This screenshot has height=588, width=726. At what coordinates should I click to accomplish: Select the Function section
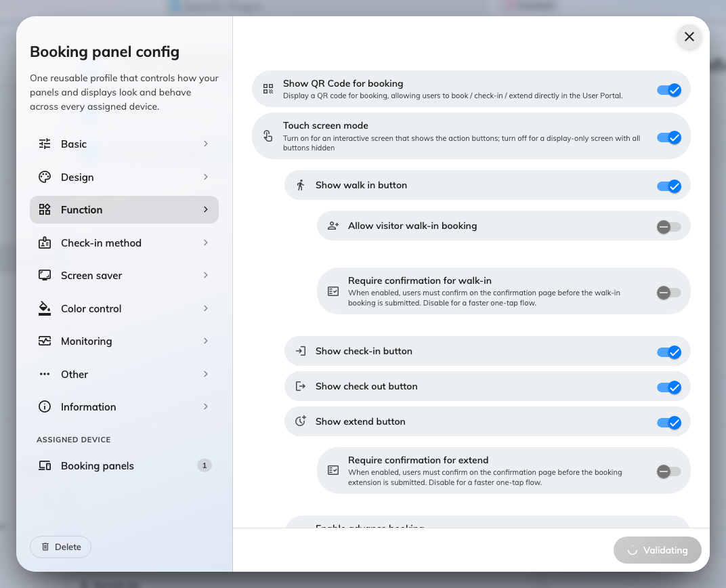point(124,210)
